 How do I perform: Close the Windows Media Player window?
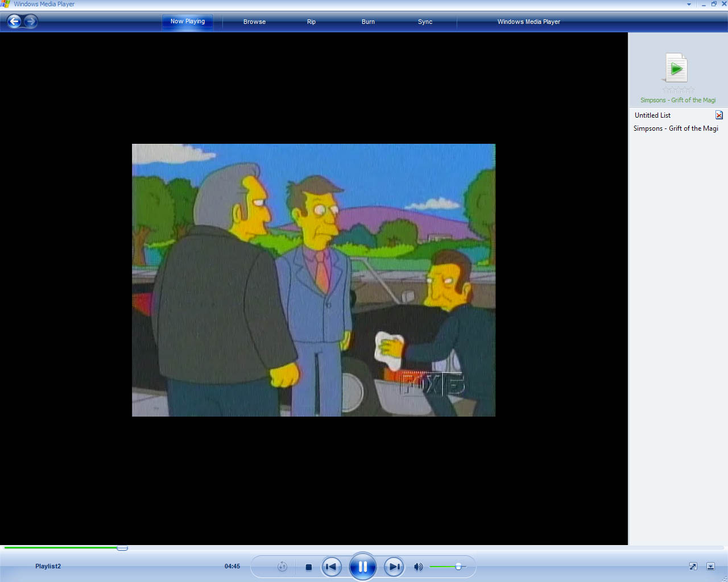[x=724, y=4]
